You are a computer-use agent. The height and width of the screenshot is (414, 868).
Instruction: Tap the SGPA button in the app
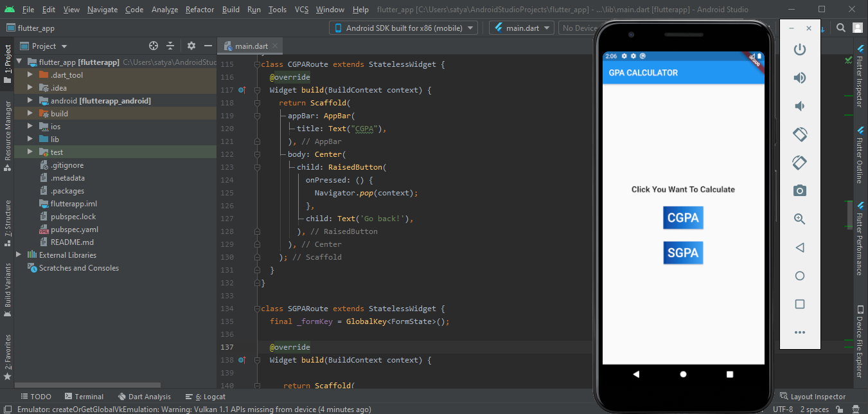pos(683,253)
